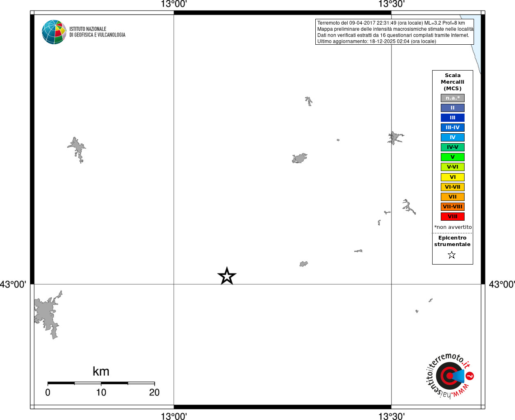Select the V-VI yellow-green legend swatch

pyautogui.click(x=453, y=167)
